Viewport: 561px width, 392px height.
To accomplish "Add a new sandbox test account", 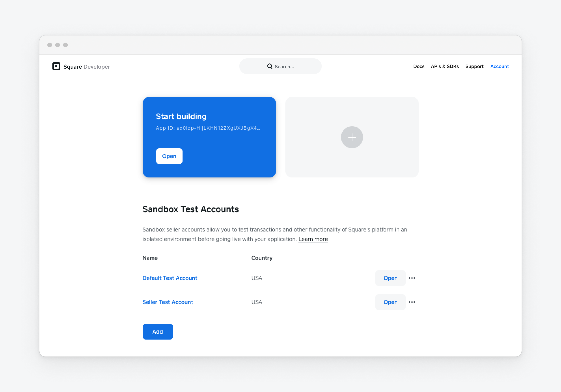I will 158,331.
